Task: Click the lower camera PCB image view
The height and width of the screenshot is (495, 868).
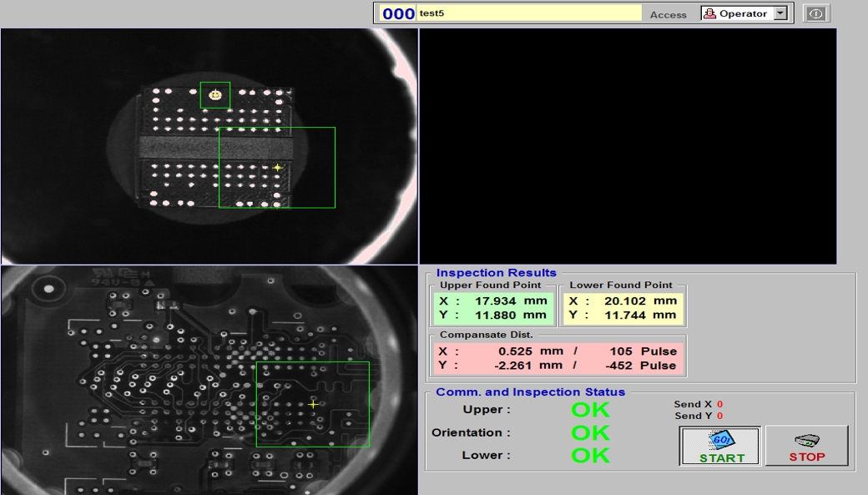Action: tap(209, 380)
